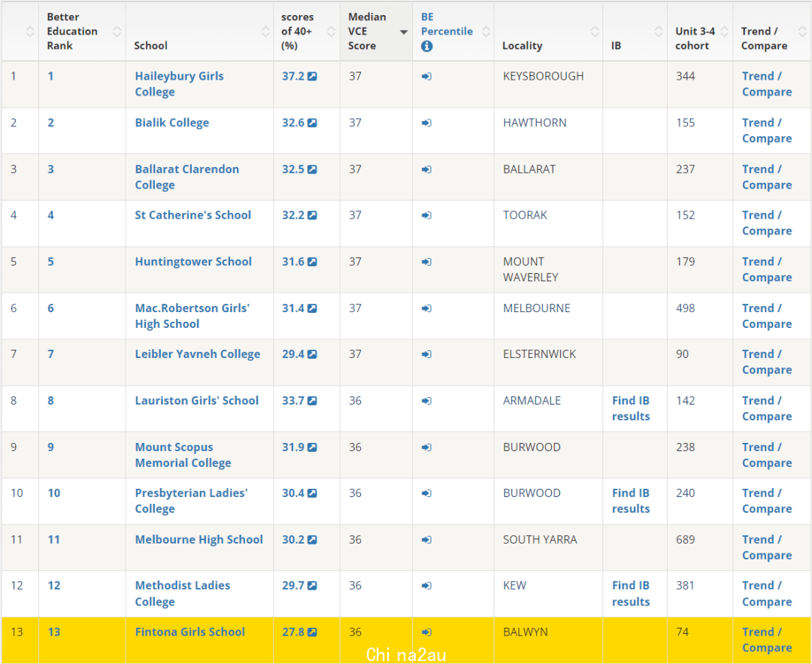The width and height of the screenshot is (812, 664).
Task: Open chart icon beside 37.2 score
Action: pyautogui.click(x=312, y=76)
